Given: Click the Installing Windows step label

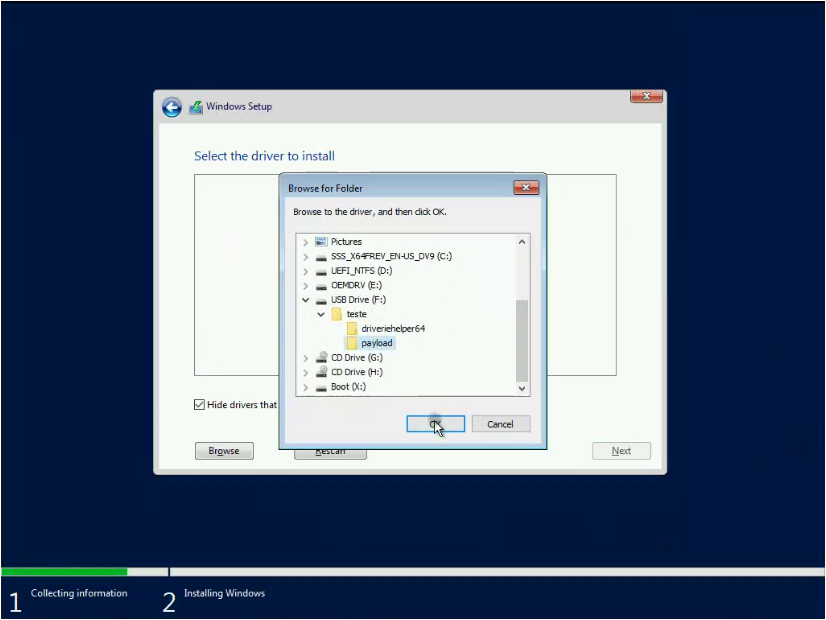Looking at the screenshot, I should tap(224, 593).
